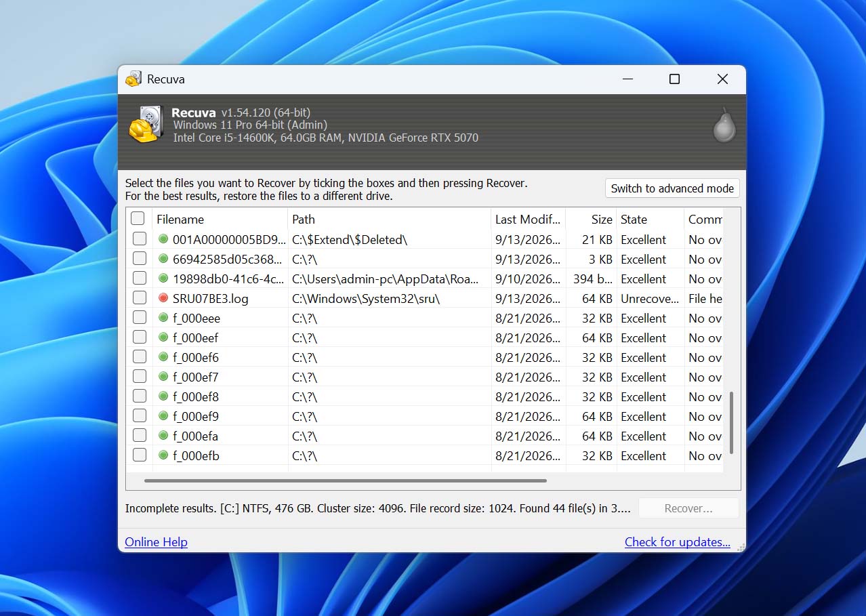Close the Recuva window
Image resolution: width=866 pixels, height=616 pixels.
(x=722, y=79)
